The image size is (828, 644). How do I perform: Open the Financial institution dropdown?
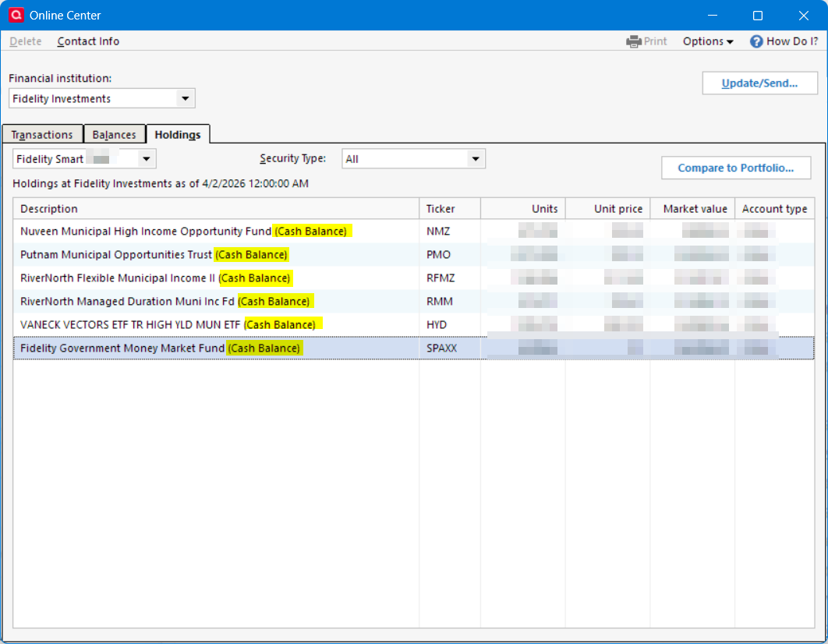coord(185,99)
